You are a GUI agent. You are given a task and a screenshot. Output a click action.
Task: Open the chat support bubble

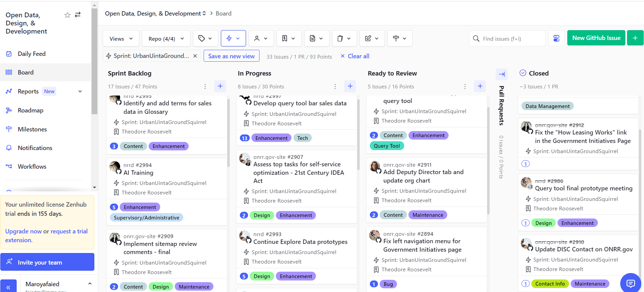[x=630, y=283]
